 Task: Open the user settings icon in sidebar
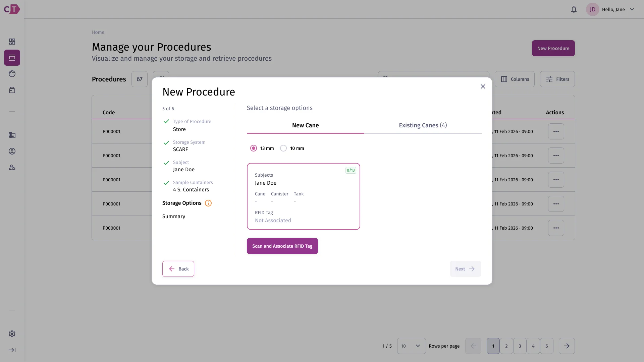click(x=12, y=167)
